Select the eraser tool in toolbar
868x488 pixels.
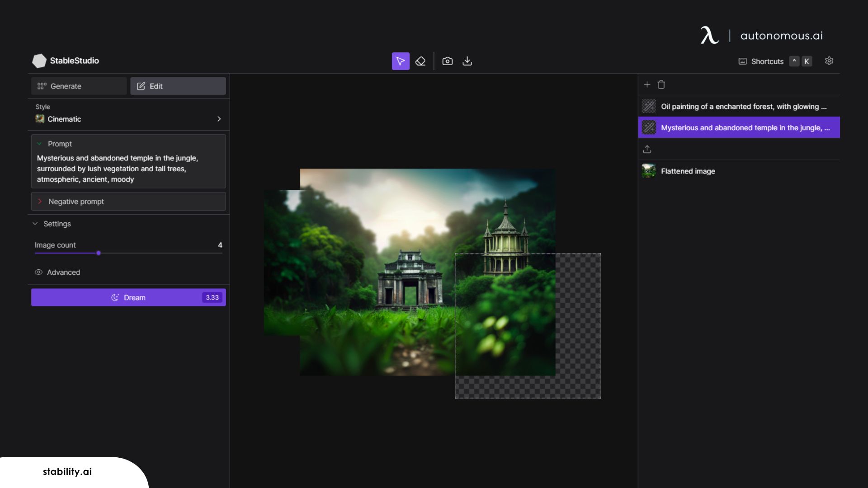point(420,61)
